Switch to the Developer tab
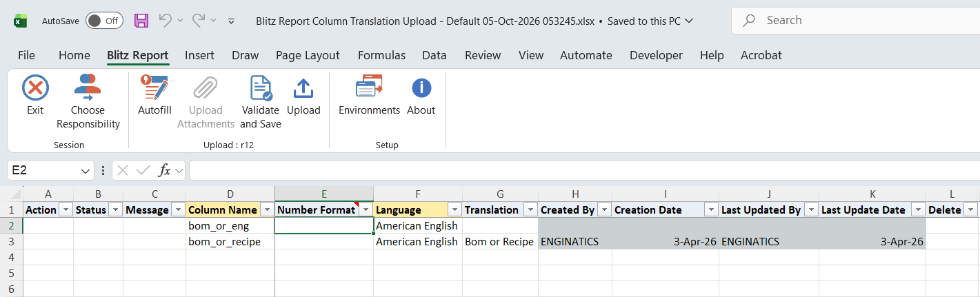The image size is (980, 297). (656, 55)
